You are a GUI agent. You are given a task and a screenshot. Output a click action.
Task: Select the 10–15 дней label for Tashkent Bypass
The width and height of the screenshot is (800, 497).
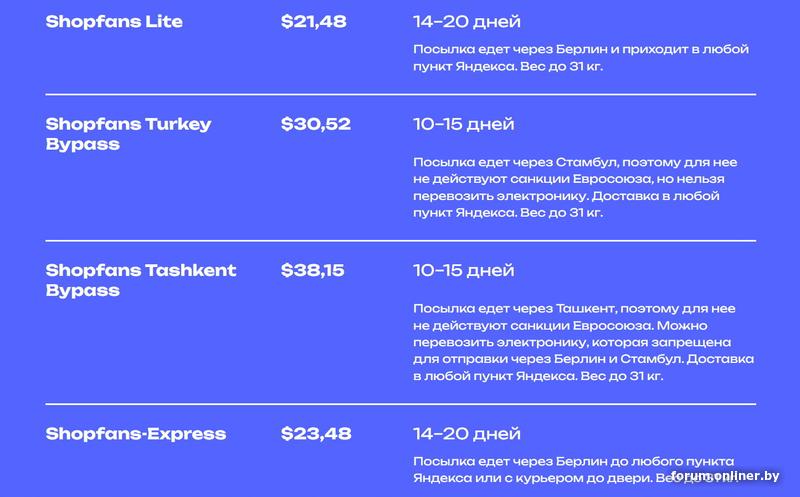point(464,270)
